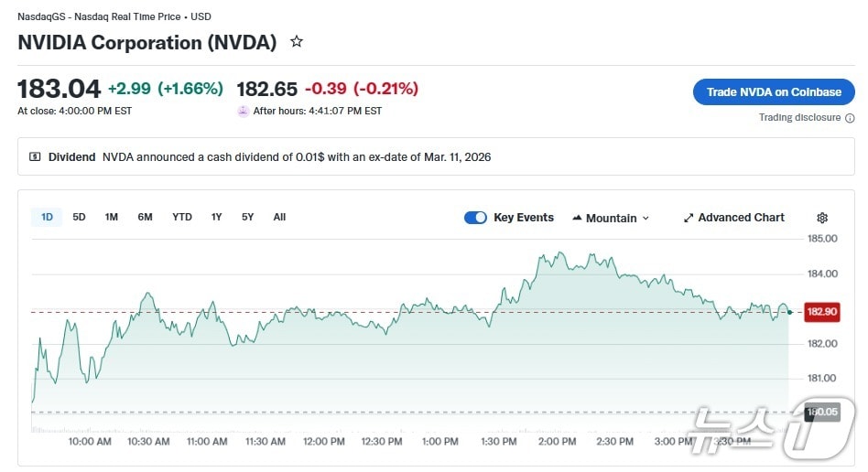The width and height of the screenshot is (868, 472).
Task: Open chart settings gear icon
Action: coord(821,218)
